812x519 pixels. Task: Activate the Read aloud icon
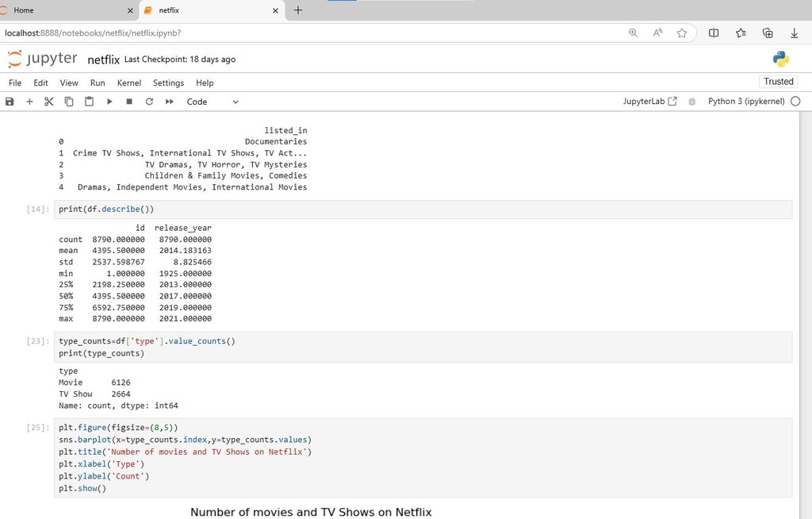657,33
